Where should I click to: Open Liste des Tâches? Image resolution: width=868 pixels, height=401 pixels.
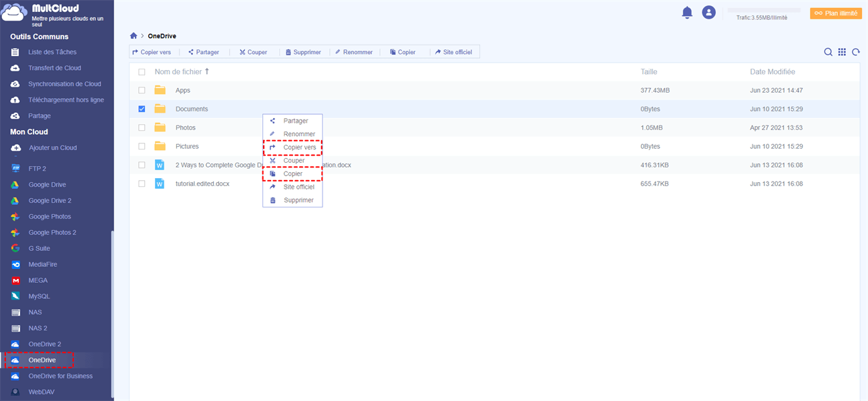tap(52, 52)
